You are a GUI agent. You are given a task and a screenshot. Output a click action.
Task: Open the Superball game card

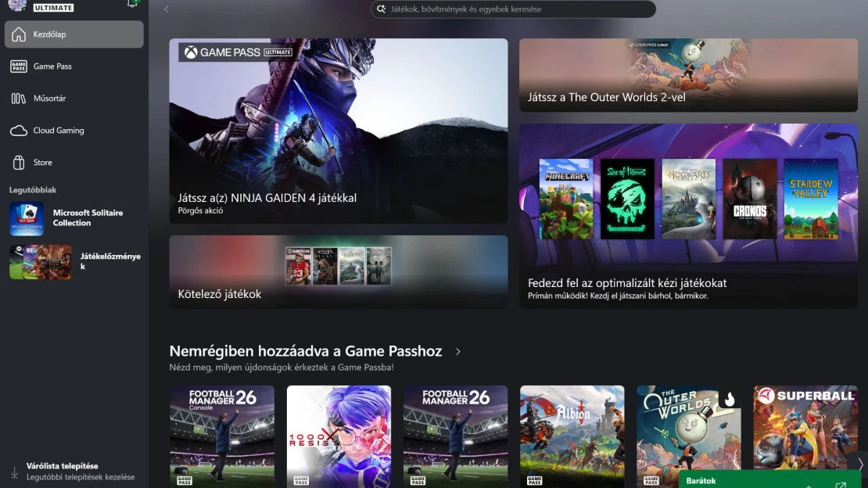805,426
